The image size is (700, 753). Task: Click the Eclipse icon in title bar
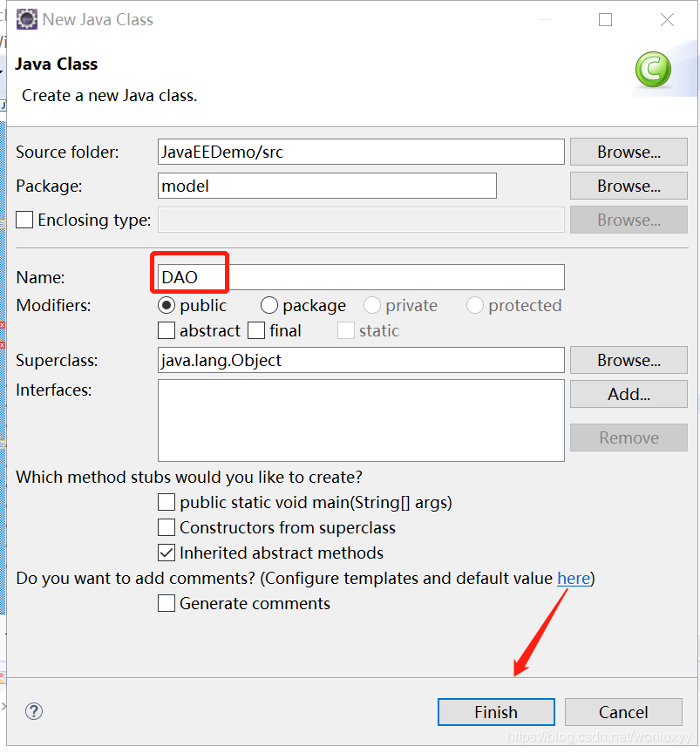point(26,20)
